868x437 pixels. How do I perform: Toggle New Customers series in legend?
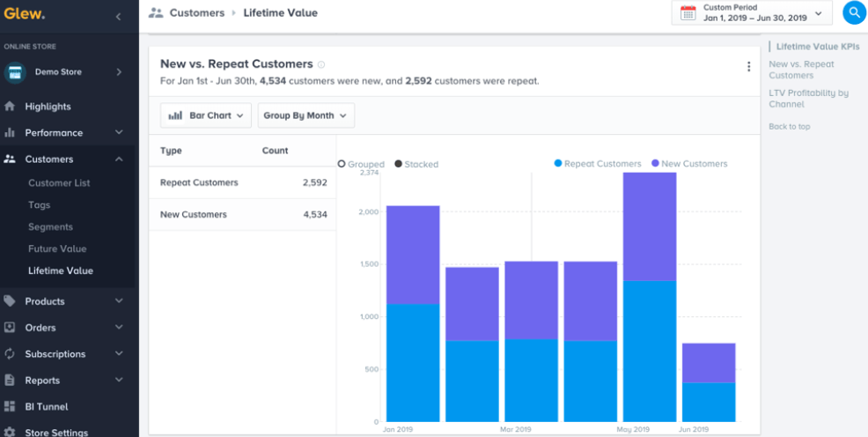click(689, 164)
